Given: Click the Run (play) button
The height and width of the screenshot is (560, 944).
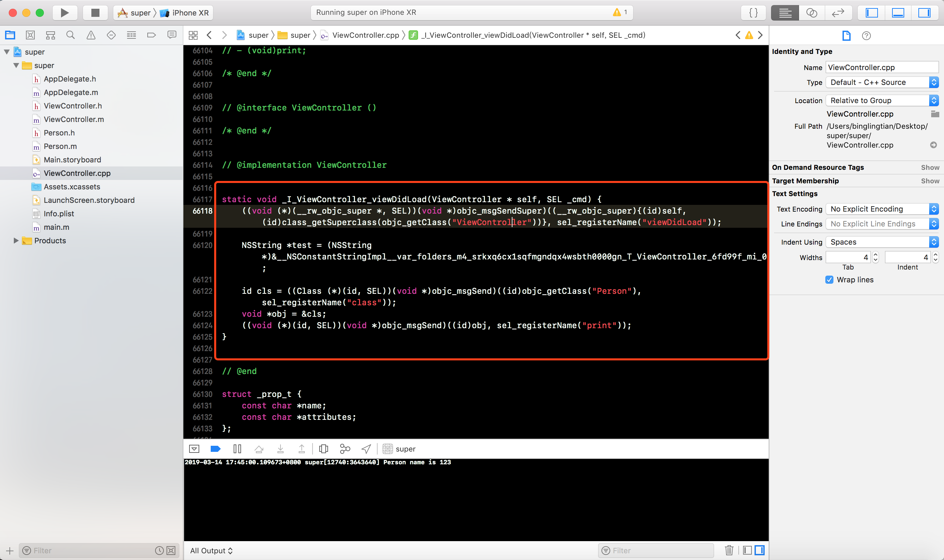Looking at the screenshot, I should 65,13.
